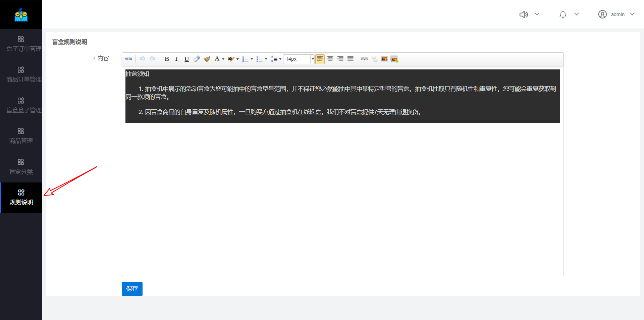Expand the admin account dropdown chevron

coord(632,14)
